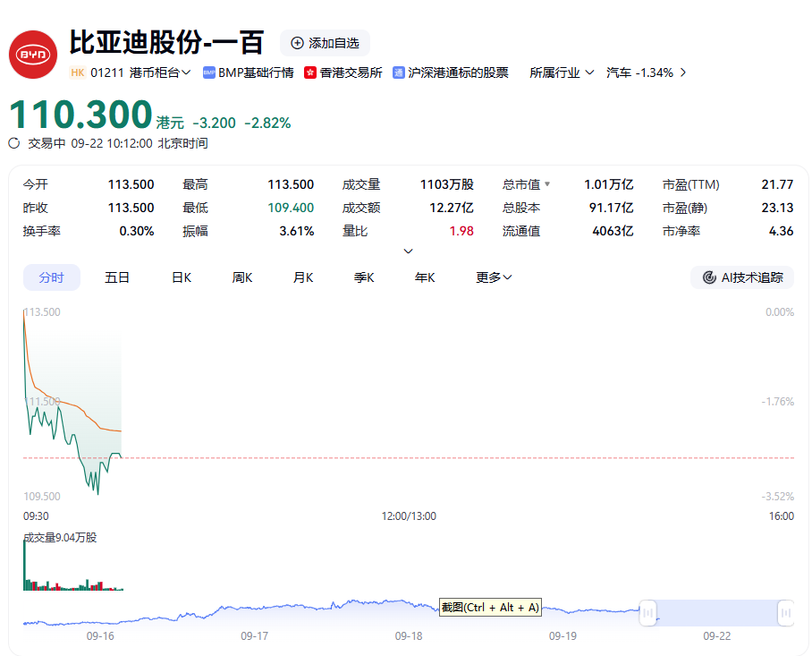This screenshot has height=656, width=812.
Task: Switch to the 周K chart tab
Action: pos(242,277)
